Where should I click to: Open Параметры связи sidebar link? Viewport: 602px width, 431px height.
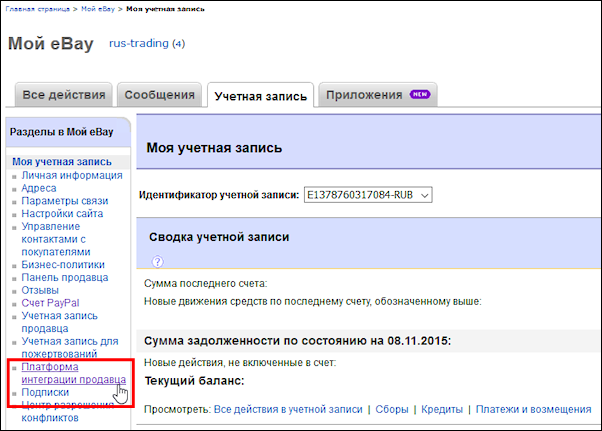(x=65, y=201)
